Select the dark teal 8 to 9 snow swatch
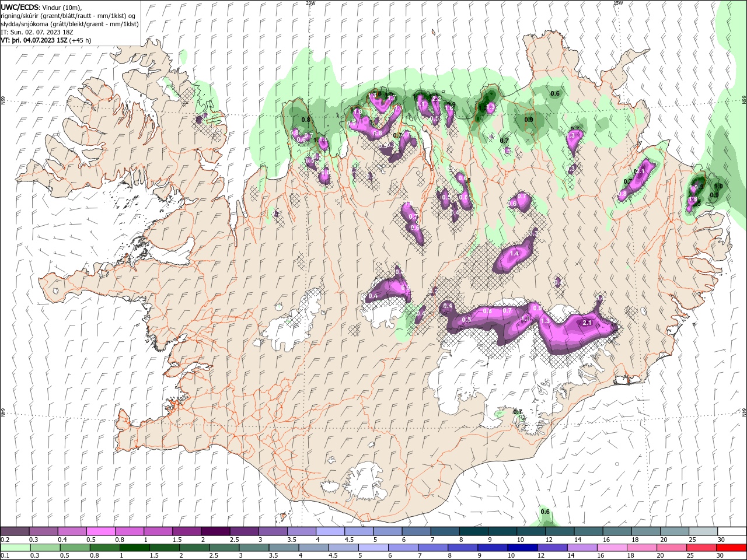Image resolution: width=747 pixels, height=560 pixels. coord(473,531)
